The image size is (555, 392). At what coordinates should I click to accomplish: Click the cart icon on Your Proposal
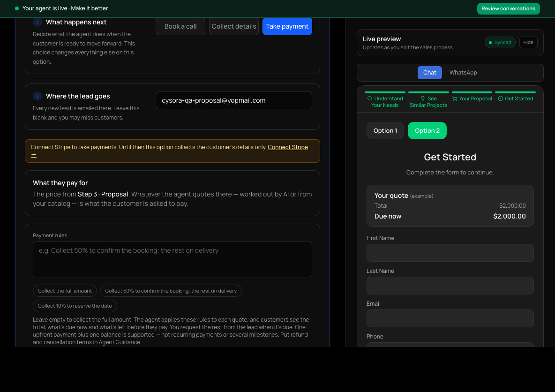(455, 98)
